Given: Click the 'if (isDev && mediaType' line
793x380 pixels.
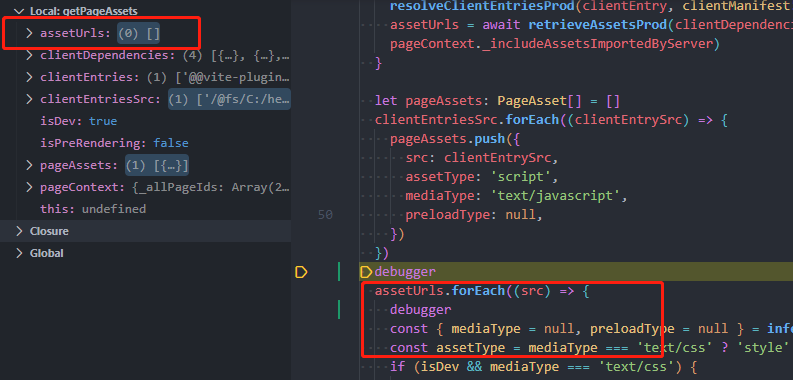Looking at the screenshot, I should tap(543, 367).
